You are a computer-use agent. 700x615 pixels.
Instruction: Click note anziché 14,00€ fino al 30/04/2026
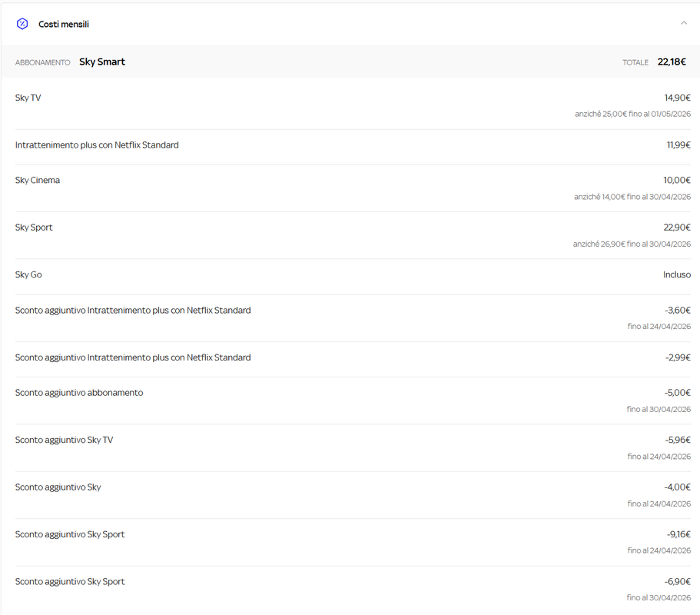click(x=632, y=197)
